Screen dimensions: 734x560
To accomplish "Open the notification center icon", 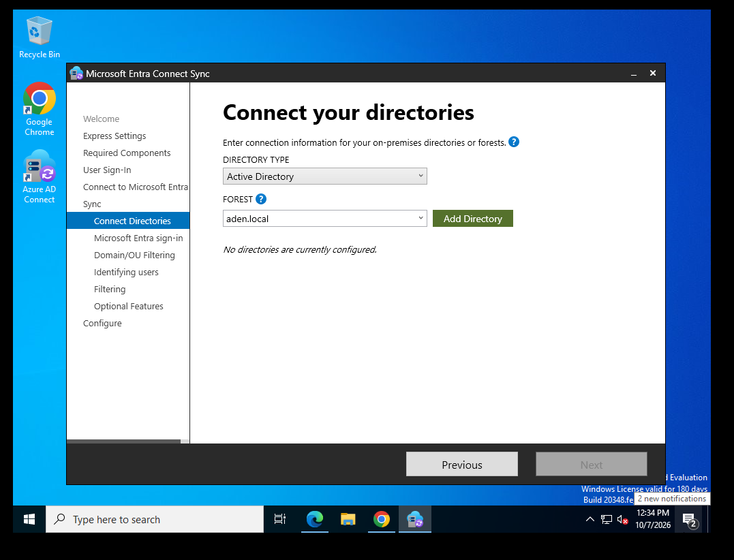I will pyautogui.click(x=690, y=520).
